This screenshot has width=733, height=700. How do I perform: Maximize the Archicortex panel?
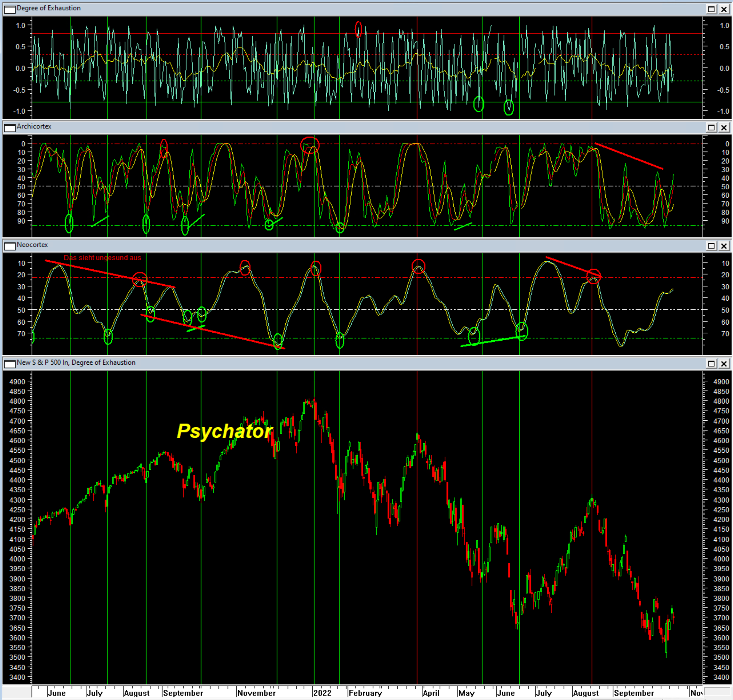click(x=711, y=128)
